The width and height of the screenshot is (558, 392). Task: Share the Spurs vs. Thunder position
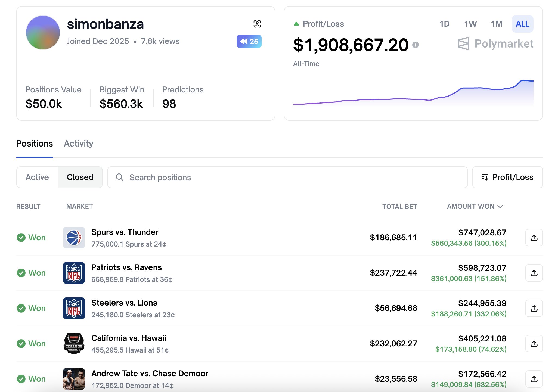(534, 238)
